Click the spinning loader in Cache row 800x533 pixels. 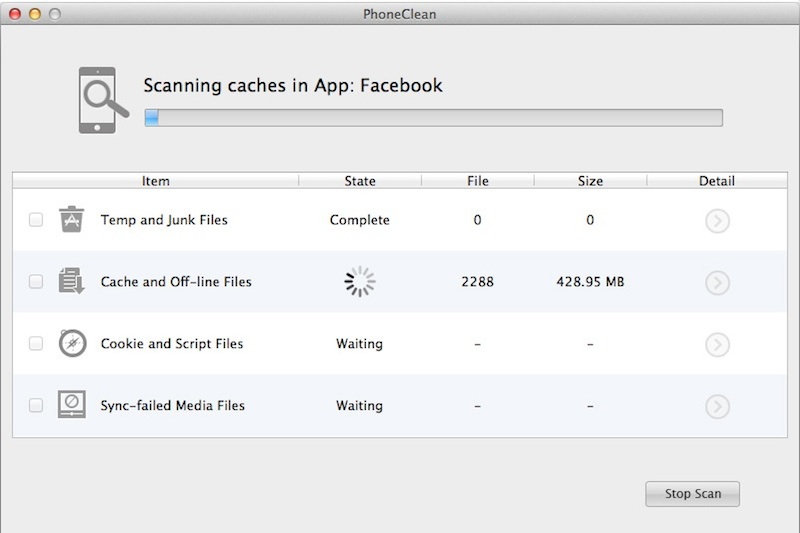pyautogui.click(x=360, y=282)
